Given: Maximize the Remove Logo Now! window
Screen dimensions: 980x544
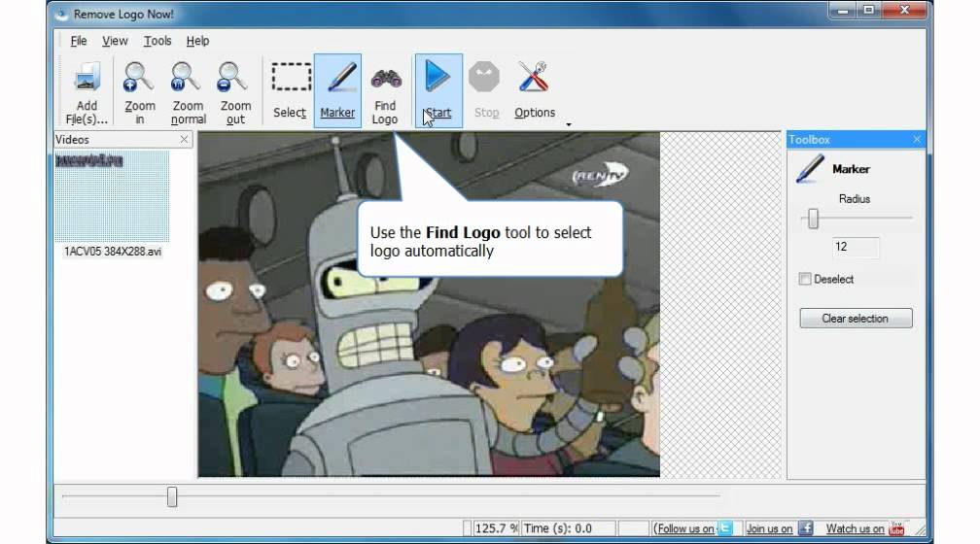Looking at the screenshot, I should pyautogui.click(x=869, y=10).
